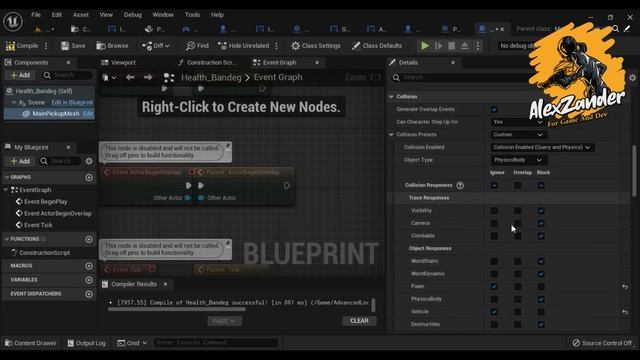Set Vehicle response to Overlap
This screenshot has height=360, width=640.
[x=518, y=312]
